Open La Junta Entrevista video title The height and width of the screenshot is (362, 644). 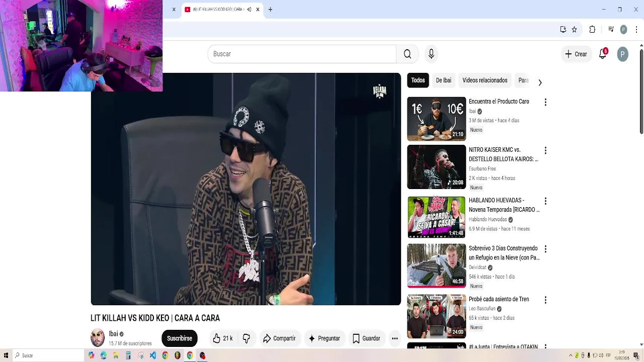[503, 347]
